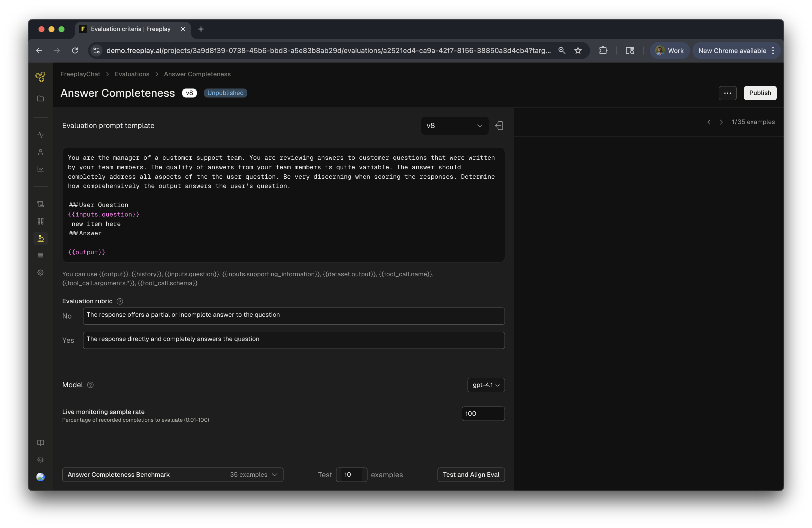The width and height of the screenshot is (812, 528).
Task: Click the line chart analytics sidebar icon
Action: click(40, 169)
